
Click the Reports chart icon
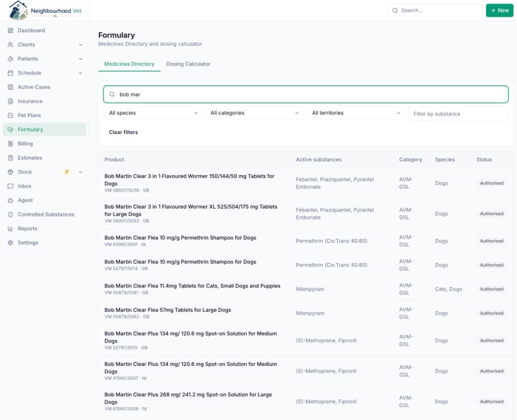[11, 229]
